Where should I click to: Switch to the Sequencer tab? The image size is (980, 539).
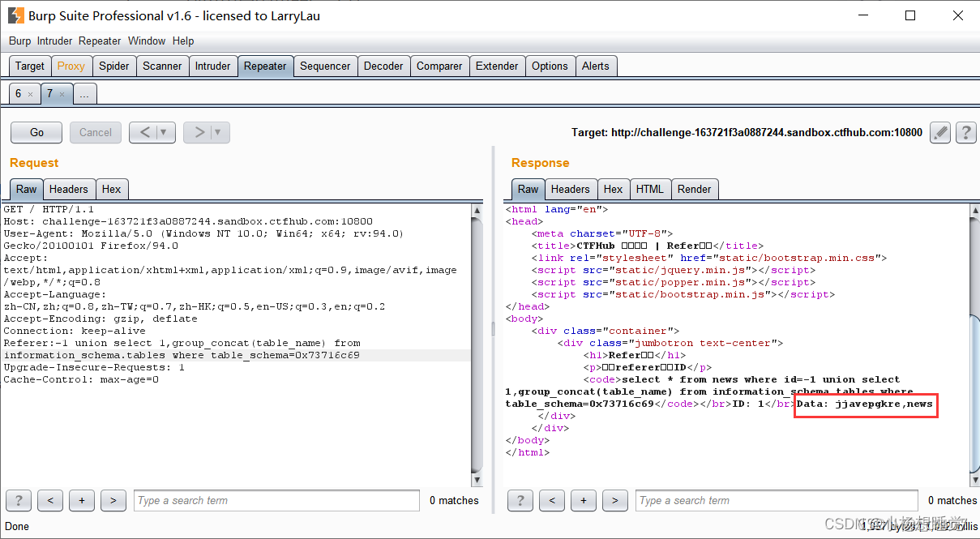tap(325, 66)
